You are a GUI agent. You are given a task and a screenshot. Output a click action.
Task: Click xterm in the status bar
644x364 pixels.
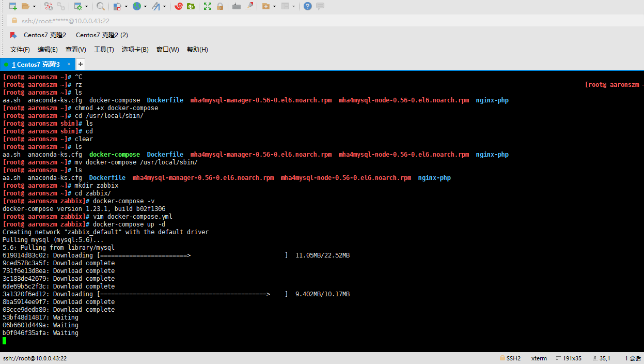coord(539,358)
